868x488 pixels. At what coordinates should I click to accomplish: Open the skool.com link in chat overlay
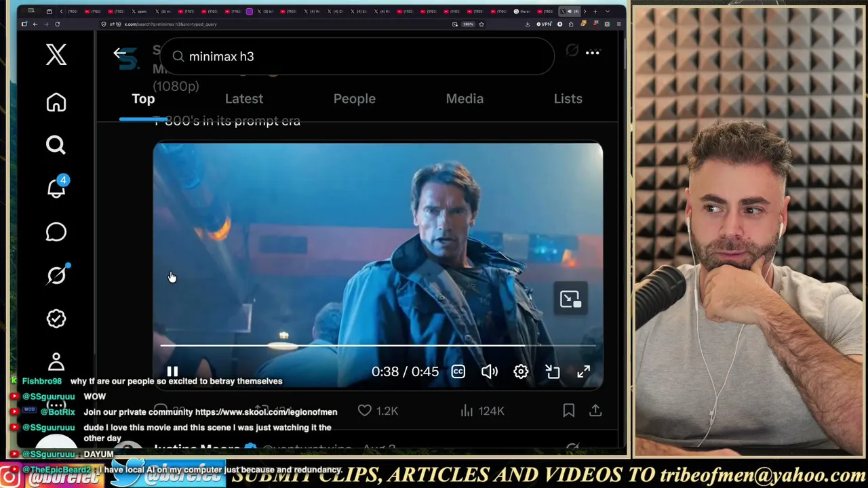click(266, 412)
